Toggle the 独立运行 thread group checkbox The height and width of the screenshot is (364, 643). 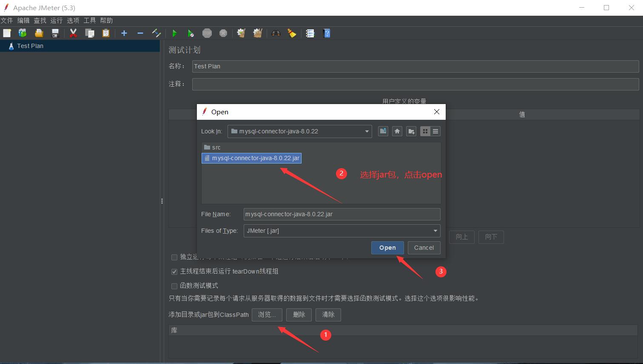tap(174, 257)
